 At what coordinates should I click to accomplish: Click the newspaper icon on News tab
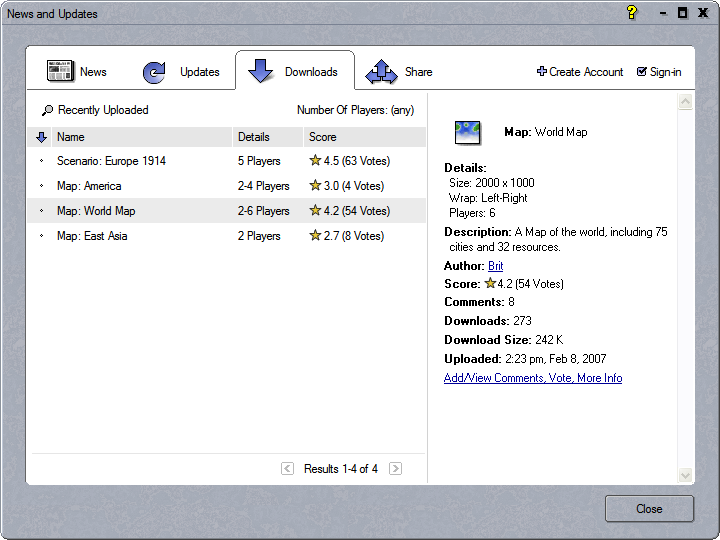(60, 72)
